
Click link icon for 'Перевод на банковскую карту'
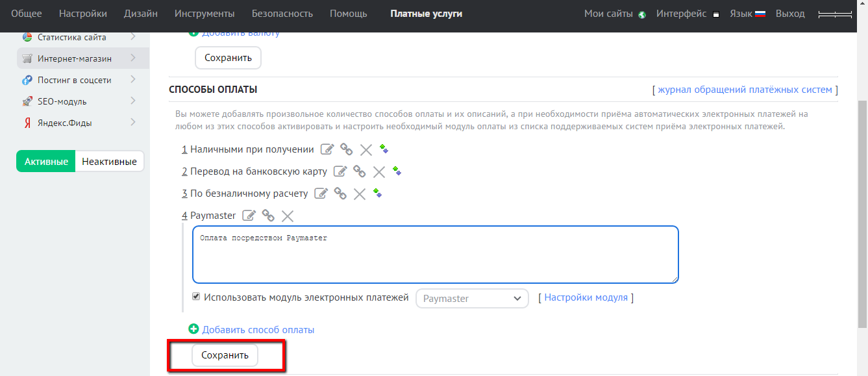pos(359,171)
